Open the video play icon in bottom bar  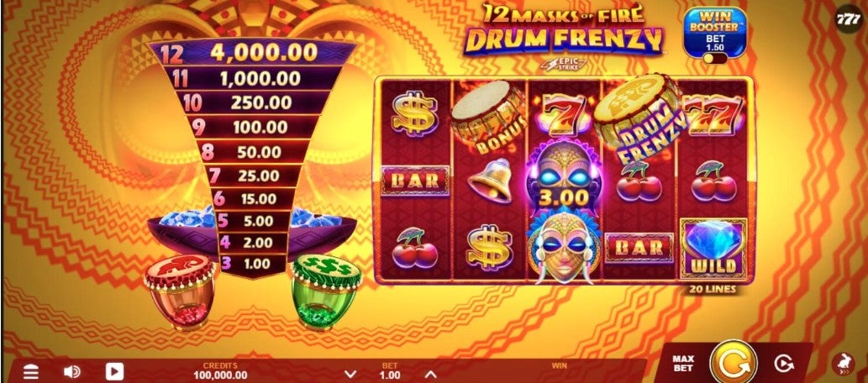[x=114, y=371]
